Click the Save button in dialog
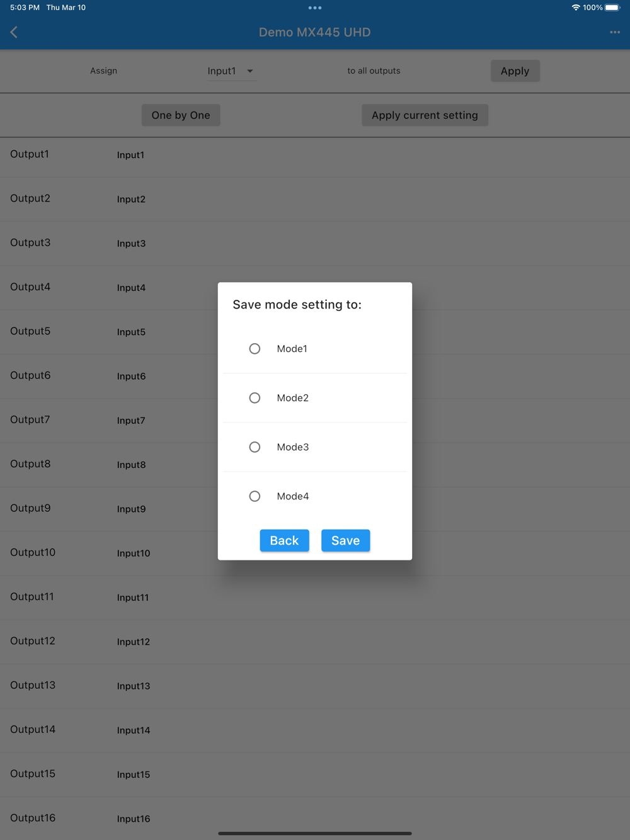 pyautogui.click(x=345, y=540)
